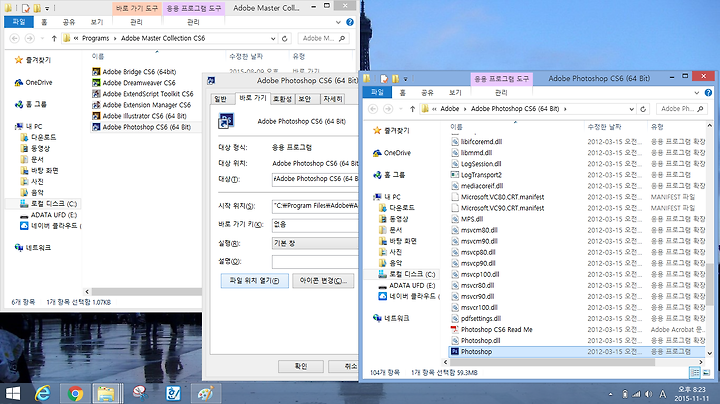The image size is (720, 404).
Task: Click Open File Location button
Action: [x=254, y=281]
